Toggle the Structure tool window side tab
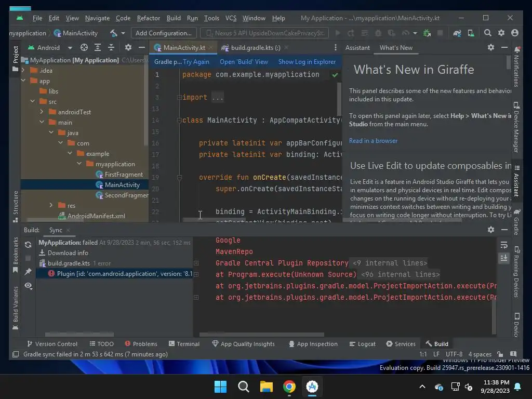Screen dimensions: 532x399 (x=15, y=206)
